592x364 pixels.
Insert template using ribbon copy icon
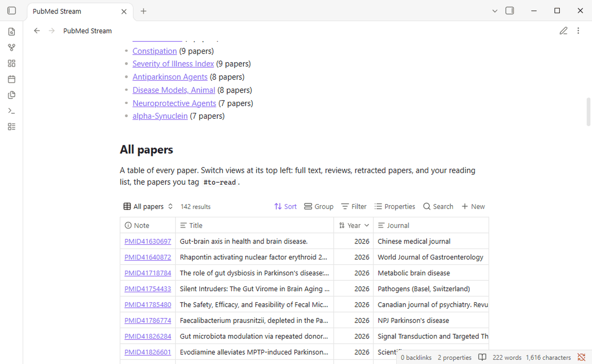(11, 95)
